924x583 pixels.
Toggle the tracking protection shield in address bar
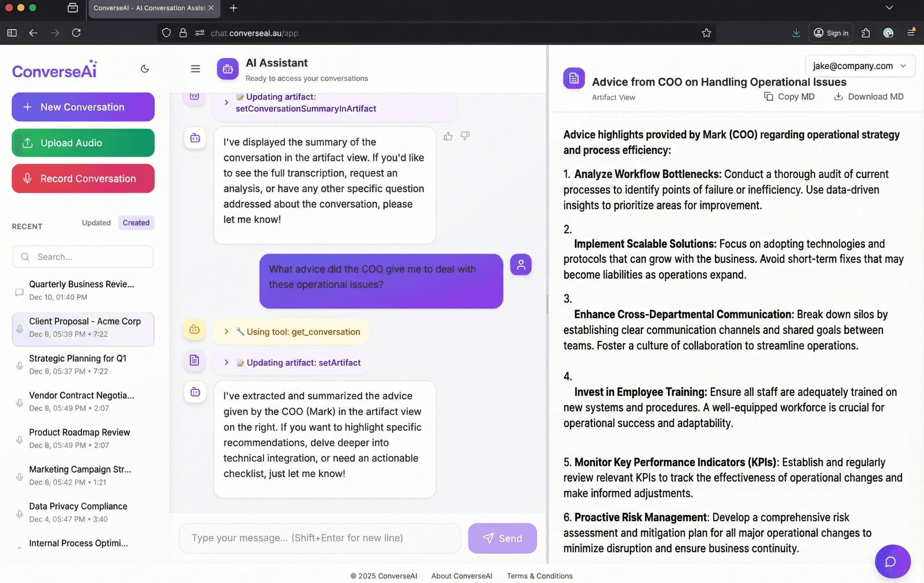point(166,33)
